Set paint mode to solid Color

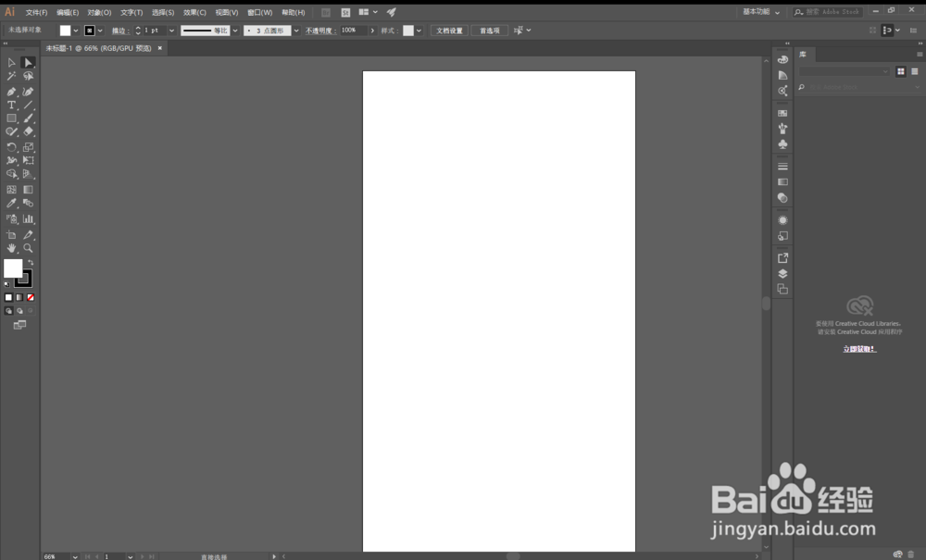8,298
